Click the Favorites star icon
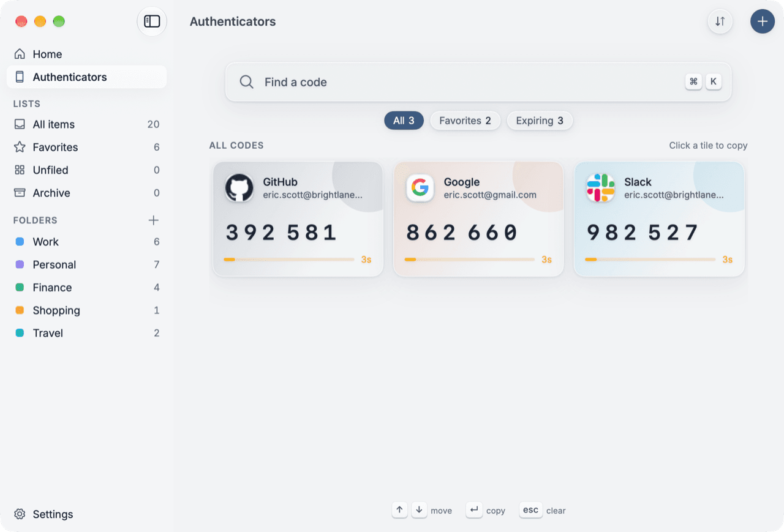The width and height of the screenshot is (784, 532). click(x=20, y=147)
